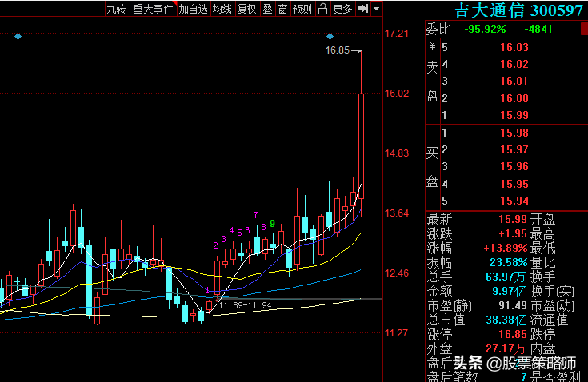Viewport: 588px width, 382px height.
Task: Select the 金额 9.97亿 value
Action: [x=510, y=291]
